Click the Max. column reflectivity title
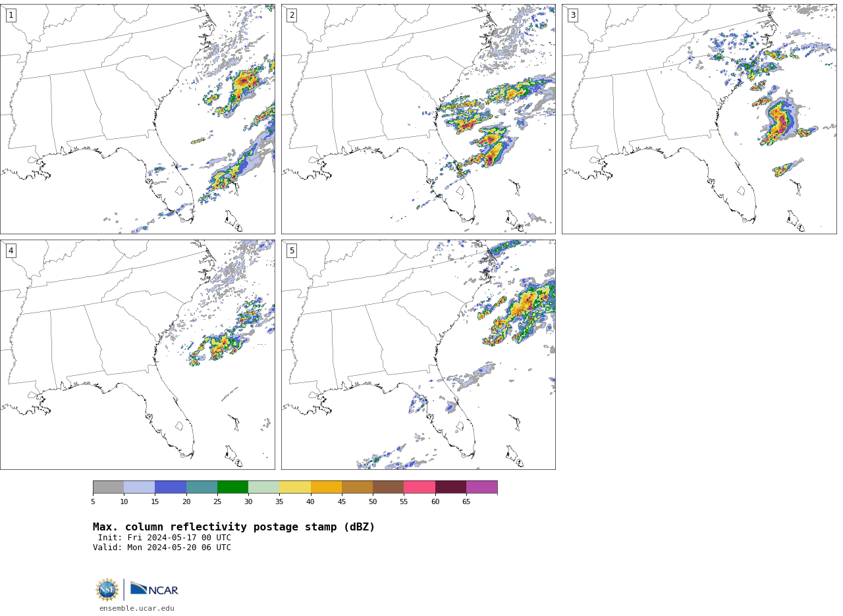The width and height of the screenshot is (843, 616). (234, 527)
